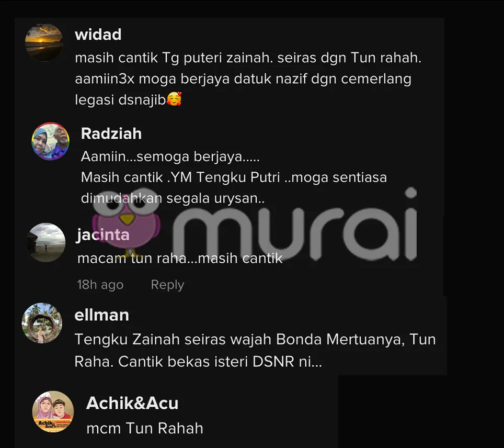Select ellman's comment about Tengku Zainah
The image size is (504, 448).
pyautogui.click(x=255, y=351)
